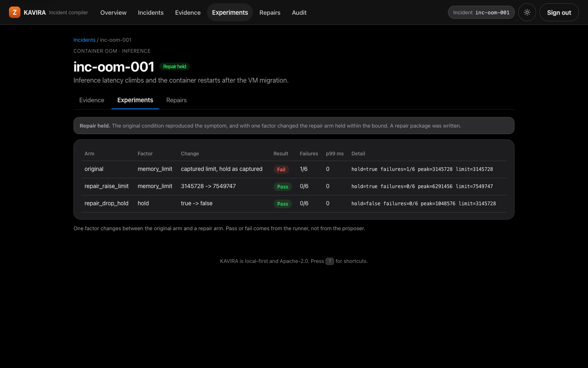Viewport: 588px width, 368px height.
Task: Follow the Incidents breadcrumb link
Action: tap(85, 40)
